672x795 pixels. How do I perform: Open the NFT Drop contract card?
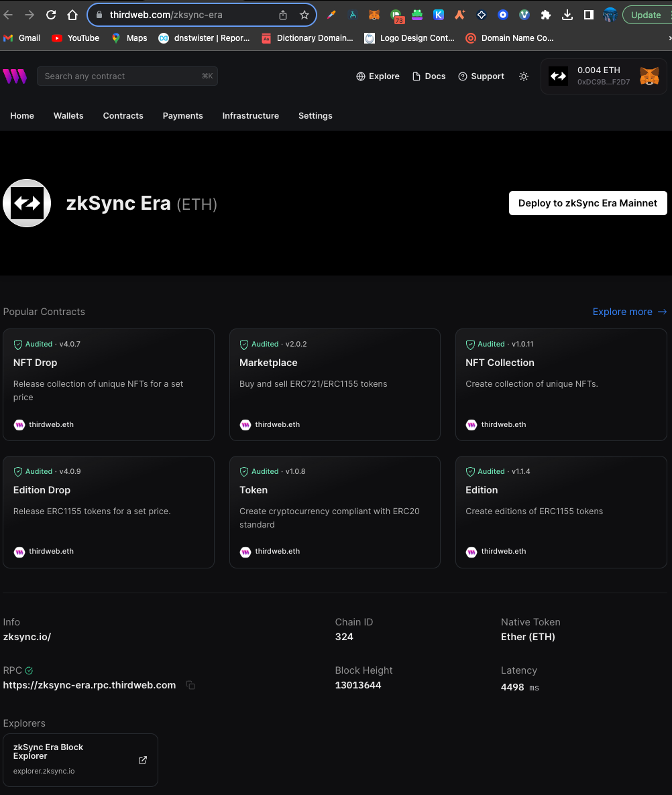109,385
